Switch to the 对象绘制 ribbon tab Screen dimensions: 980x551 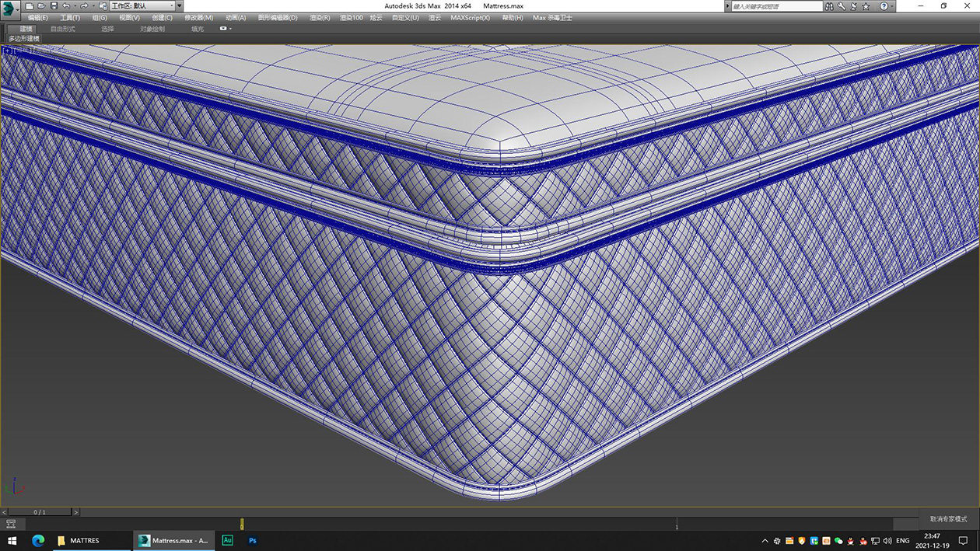152,29
